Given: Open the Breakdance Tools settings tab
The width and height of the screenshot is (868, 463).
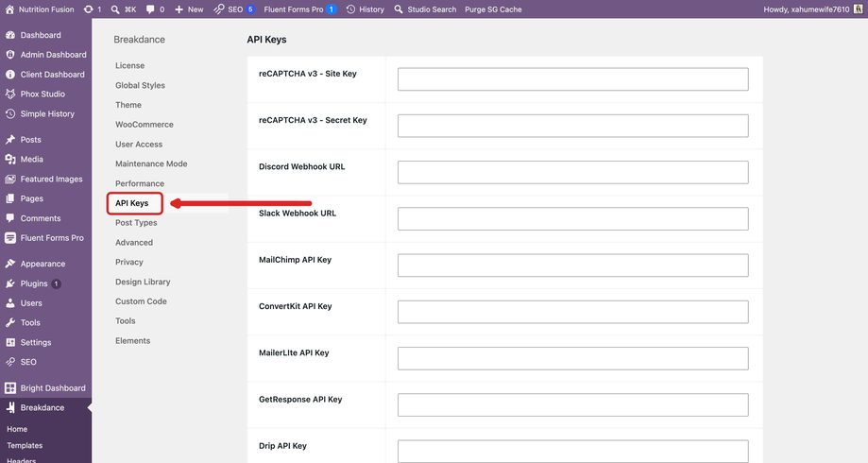Looking at the screenshot, I should click(x=125, y=321).
